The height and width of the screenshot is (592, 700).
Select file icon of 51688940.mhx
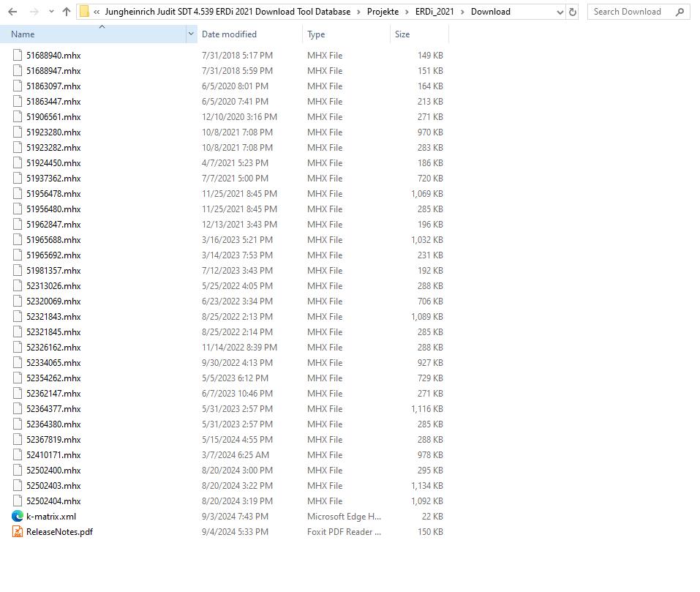(x=18, y=56)
